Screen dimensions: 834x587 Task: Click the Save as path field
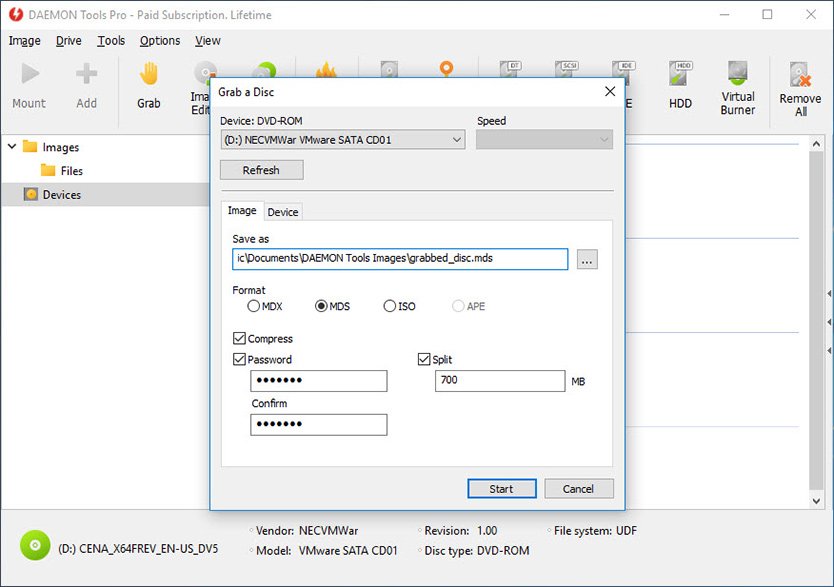(400, 259)
